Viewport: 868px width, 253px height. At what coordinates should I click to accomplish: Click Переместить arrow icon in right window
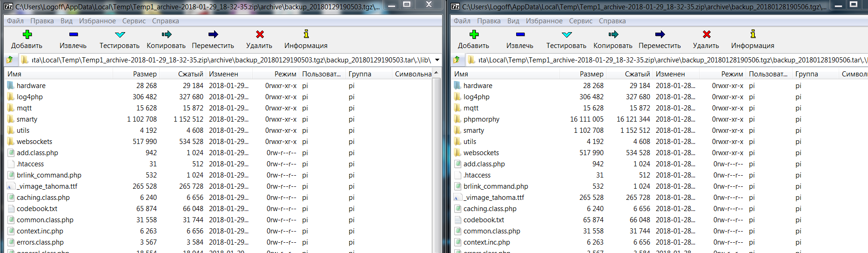click(x=660, y=34)
